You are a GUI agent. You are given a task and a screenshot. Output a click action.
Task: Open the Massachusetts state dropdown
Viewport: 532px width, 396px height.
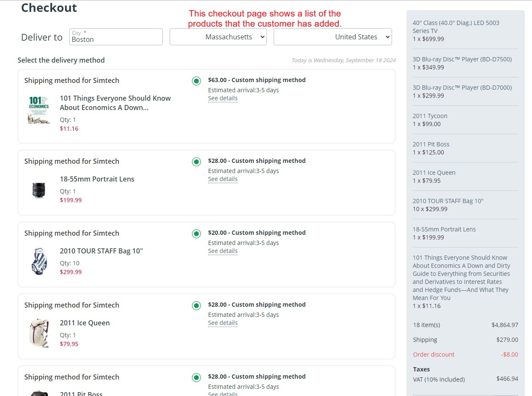pyautogui.click(x=218, y=37)
